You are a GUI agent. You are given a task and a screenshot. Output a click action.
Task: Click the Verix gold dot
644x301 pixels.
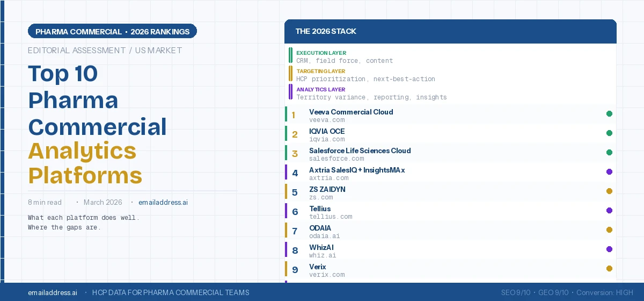coord(609,269)
